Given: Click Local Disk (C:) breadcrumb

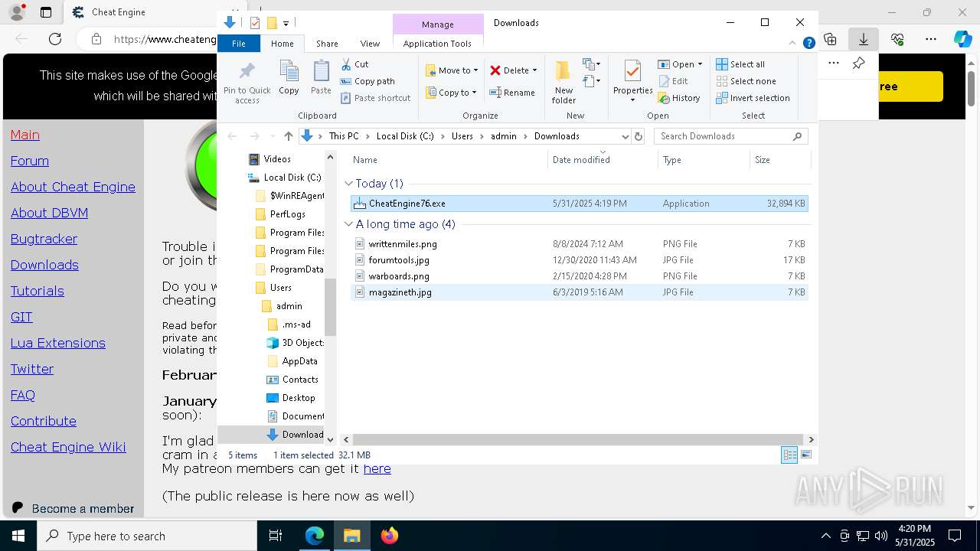Looking at the screenshot, I should 404,136.
